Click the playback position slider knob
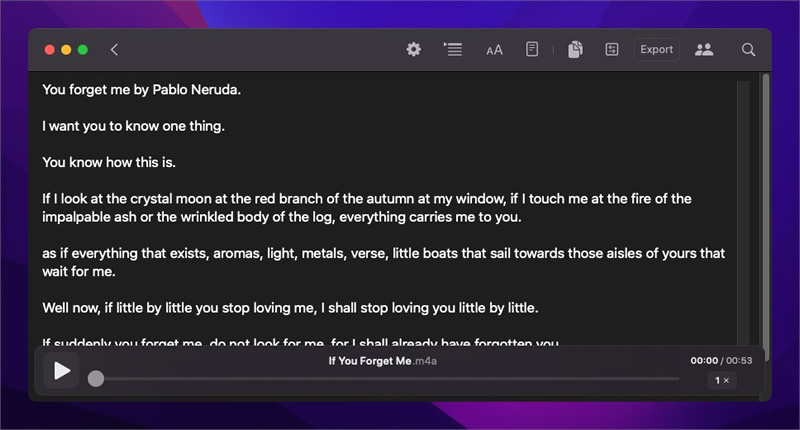This screenshot has height=430, width=800. pyautogui.click(x=96, y=378)
